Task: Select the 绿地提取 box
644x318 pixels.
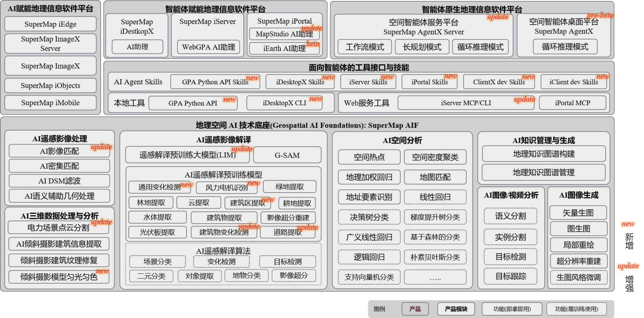Action: [290, 187]
